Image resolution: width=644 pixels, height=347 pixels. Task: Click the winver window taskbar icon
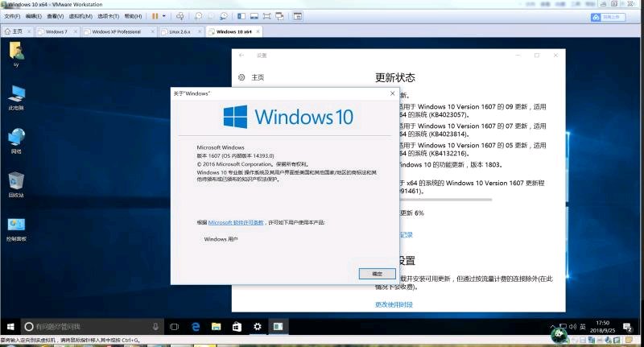point(278,327)
